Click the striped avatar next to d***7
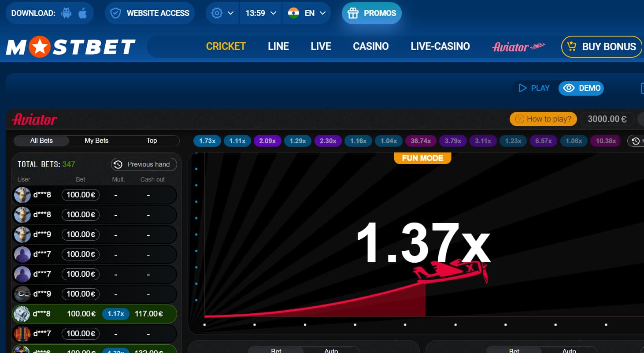 coord(22,334)
